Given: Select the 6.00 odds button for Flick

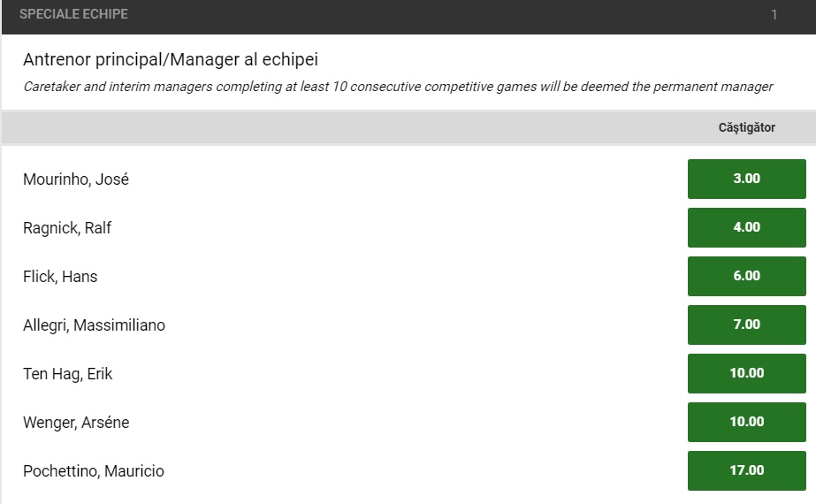Looking at the screenshot, I should 746,276.
